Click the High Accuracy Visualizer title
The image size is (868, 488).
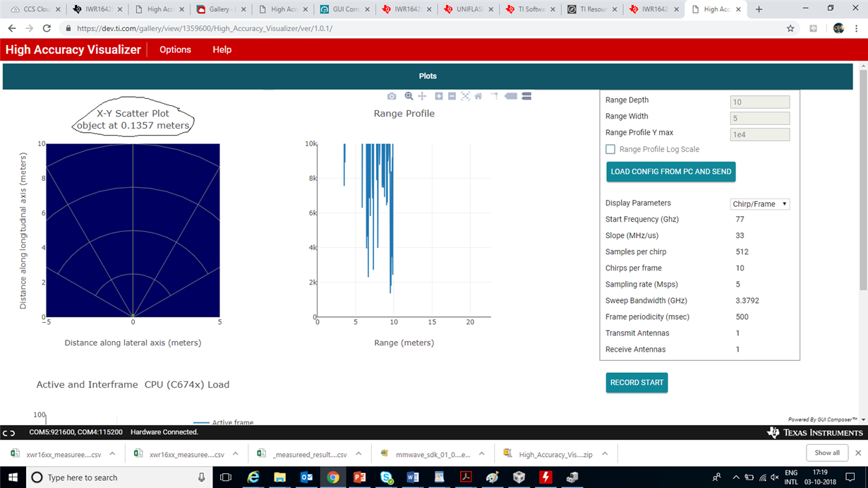click(x=73, y=49)
